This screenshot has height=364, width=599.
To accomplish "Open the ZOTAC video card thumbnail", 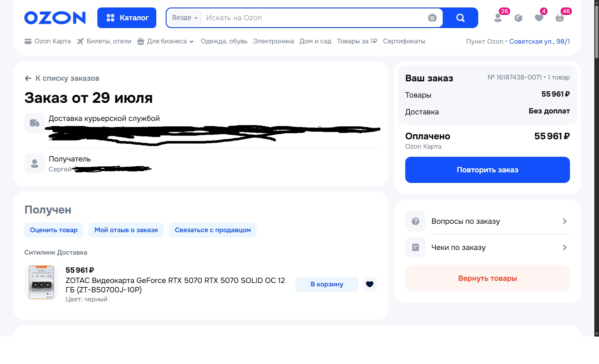I will point(41,282).
